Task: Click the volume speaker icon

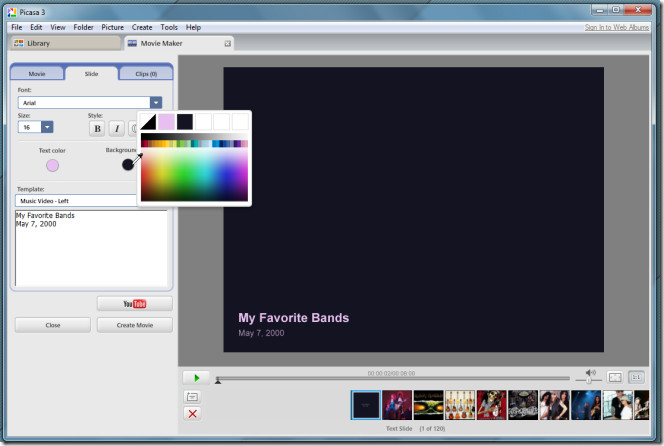Action: [590, 372]
